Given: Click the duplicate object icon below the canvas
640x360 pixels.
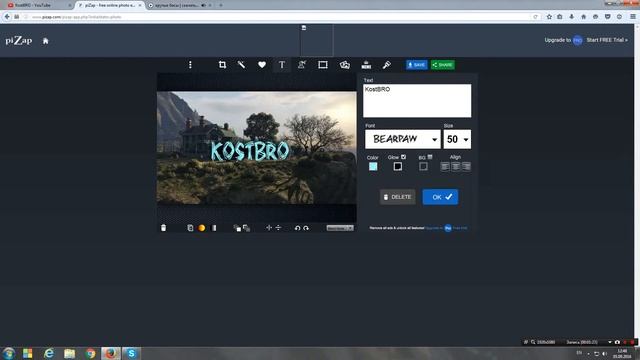Looking at the screenshot, I should (190, 228).
